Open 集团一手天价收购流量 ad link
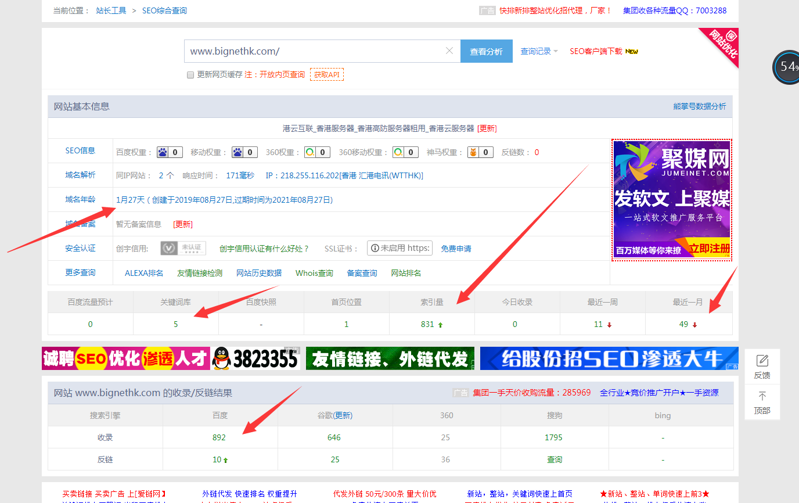 pyautogui.click(x=531, y=393)
